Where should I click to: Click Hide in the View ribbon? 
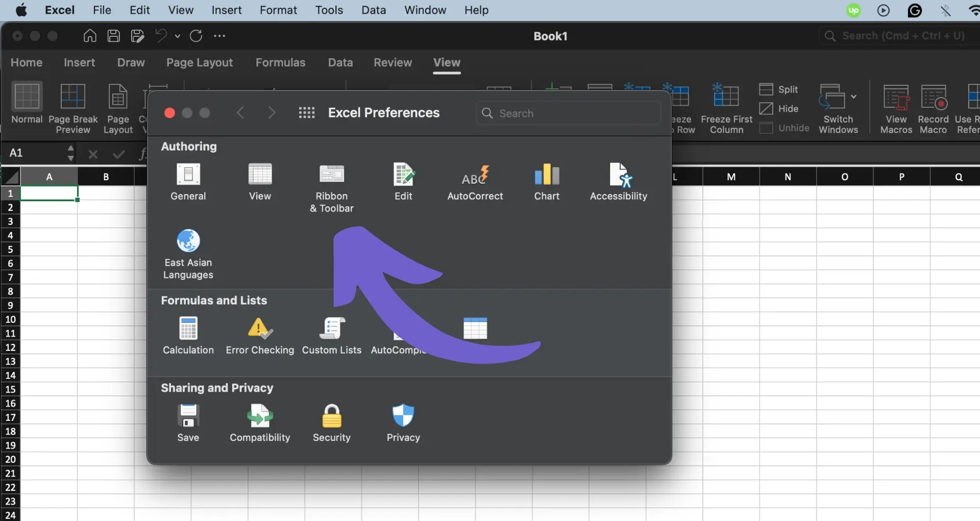click(779, 109)
